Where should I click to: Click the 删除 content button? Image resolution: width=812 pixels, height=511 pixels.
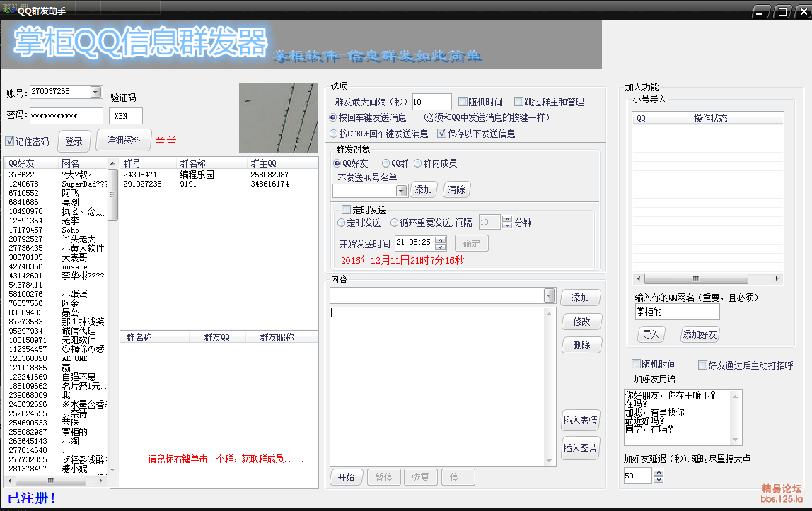pos(581,345)
